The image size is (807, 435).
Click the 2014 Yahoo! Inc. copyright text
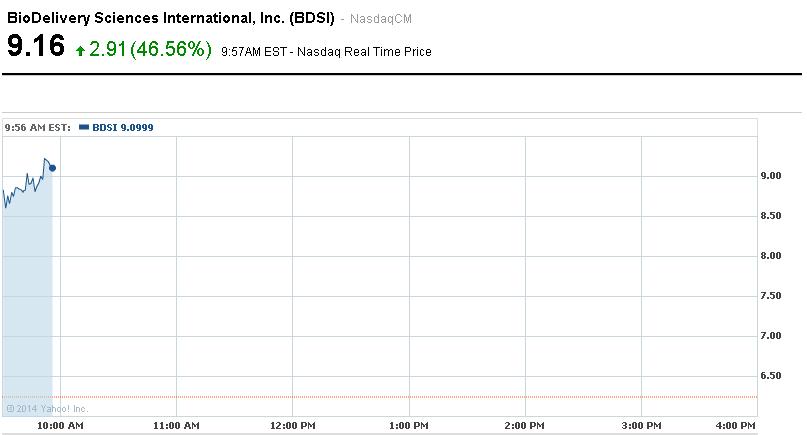[46, 408]
